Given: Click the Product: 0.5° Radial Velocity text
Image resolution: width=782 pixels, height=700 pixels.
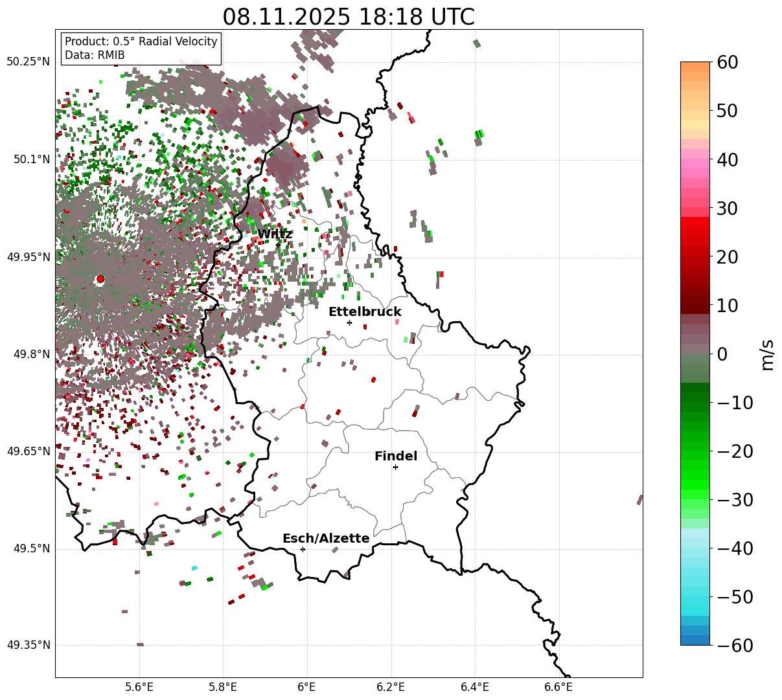Looking at the screenshot, I should click(141, 41).
